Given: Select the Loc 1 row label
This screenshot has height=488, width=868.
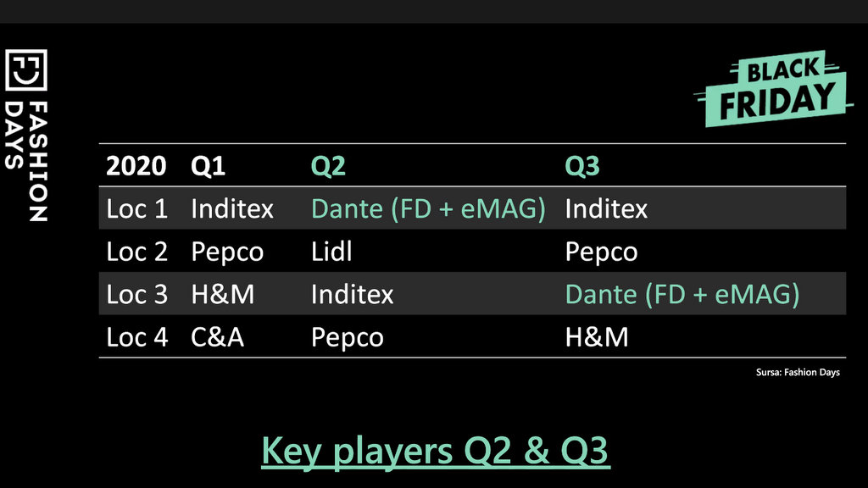Looking at the screenshot, I should [136, 208].
